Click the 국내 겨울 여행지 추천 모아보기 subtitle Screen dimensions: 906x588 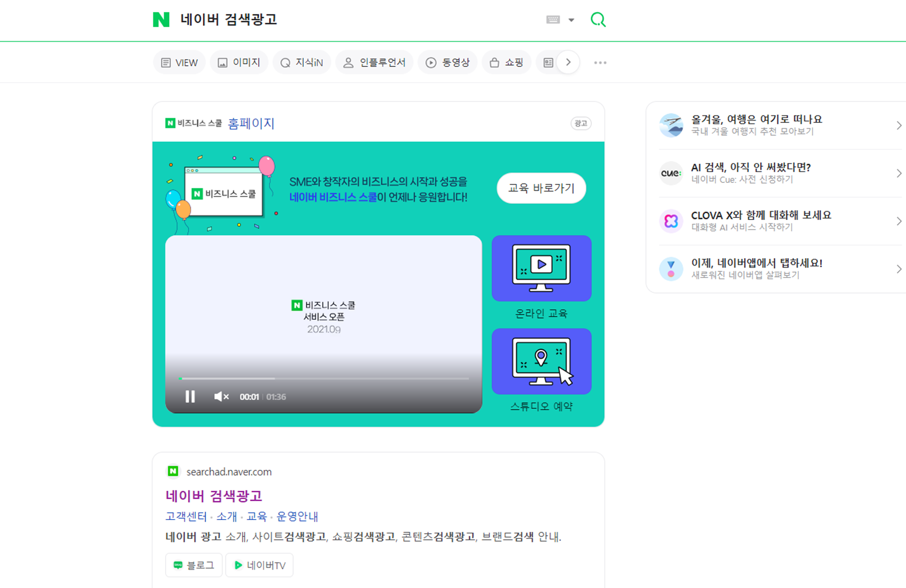(x=752, y=131)
